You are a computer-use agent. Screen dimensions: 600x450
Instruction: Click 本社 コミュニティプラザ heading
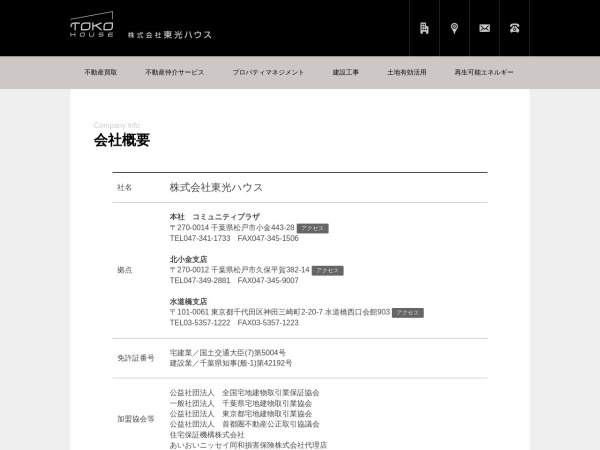(215, 217)
